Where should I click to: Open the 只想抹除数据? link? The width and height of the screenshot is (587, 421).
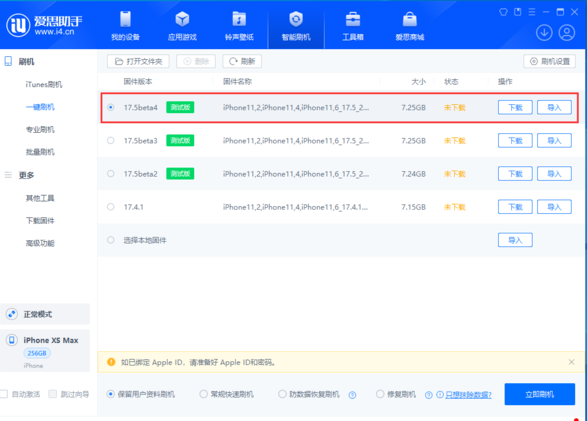468,394
